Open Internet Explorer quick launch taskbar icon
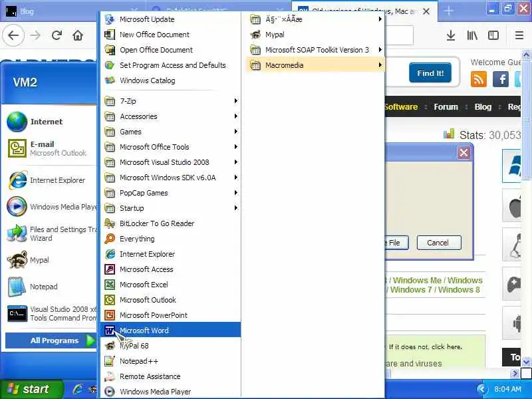This screenshot has width=532, height=399. click(x=78, y=389)
